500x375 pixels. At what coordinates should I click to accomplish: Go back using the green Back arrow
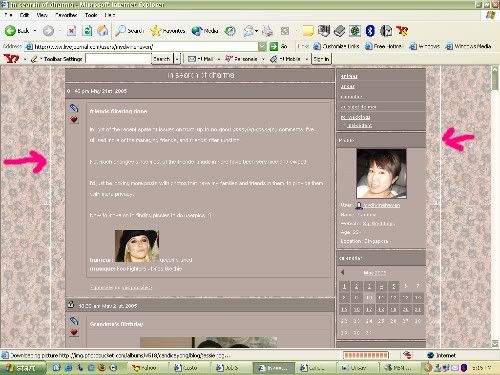click(x=10, y=31)
